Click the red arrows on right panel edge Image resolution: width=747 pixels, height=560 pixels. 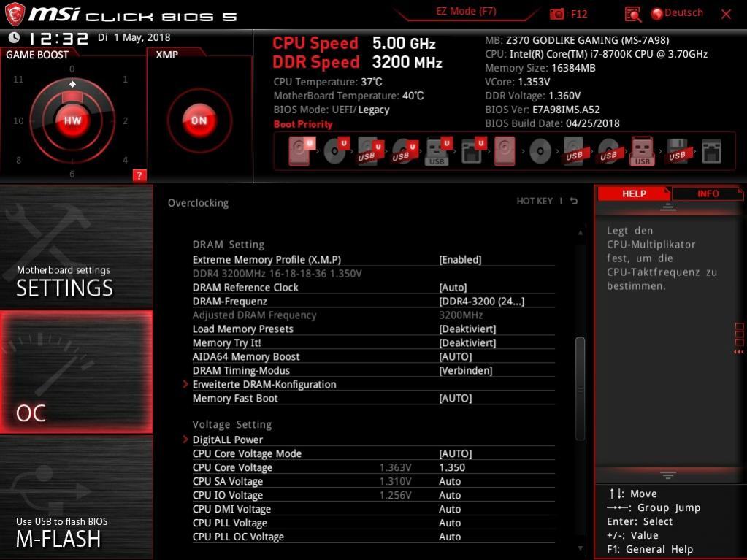pyautogui.click(x=739, y=352)
